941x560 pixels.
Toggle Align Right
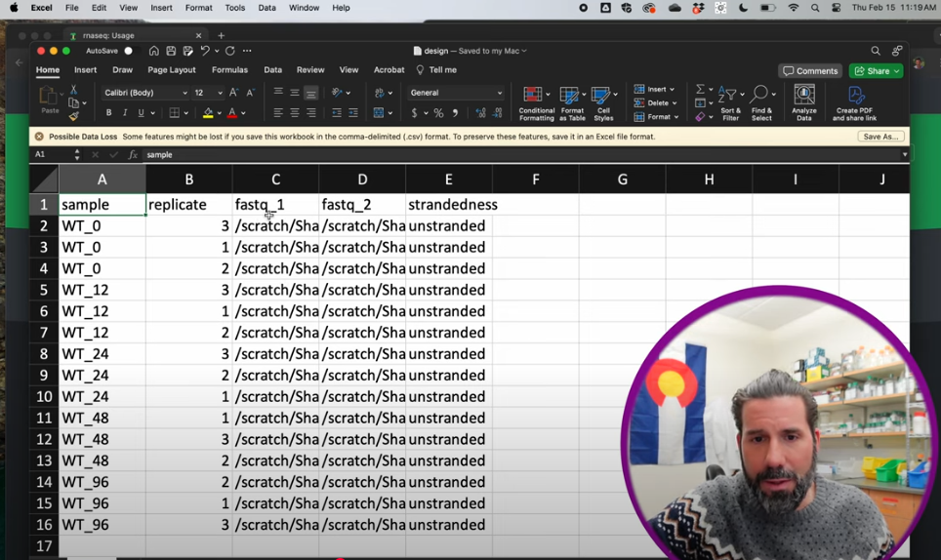310,113
